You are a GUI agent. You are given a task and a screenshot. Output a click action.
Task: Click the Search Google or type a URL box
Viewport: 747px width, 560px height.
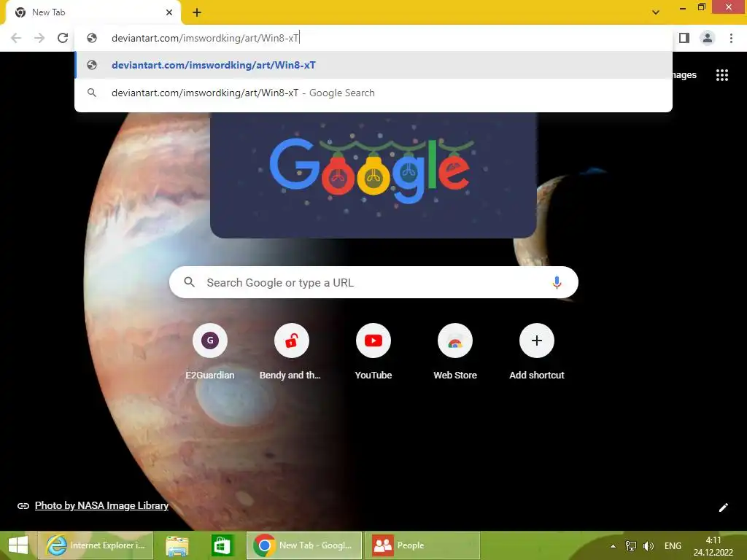373,282
